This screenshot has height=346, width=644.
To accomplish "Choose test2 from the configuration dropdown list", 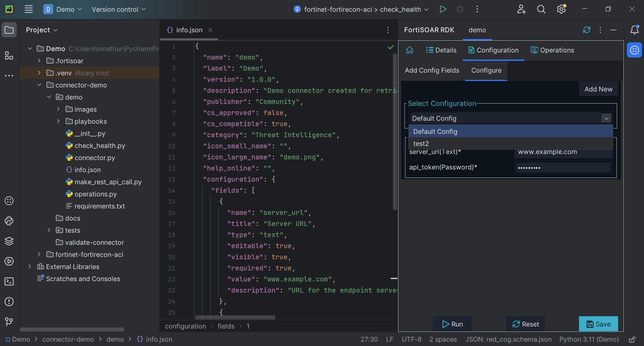I will pyautogui.click(x=421, y=144).
